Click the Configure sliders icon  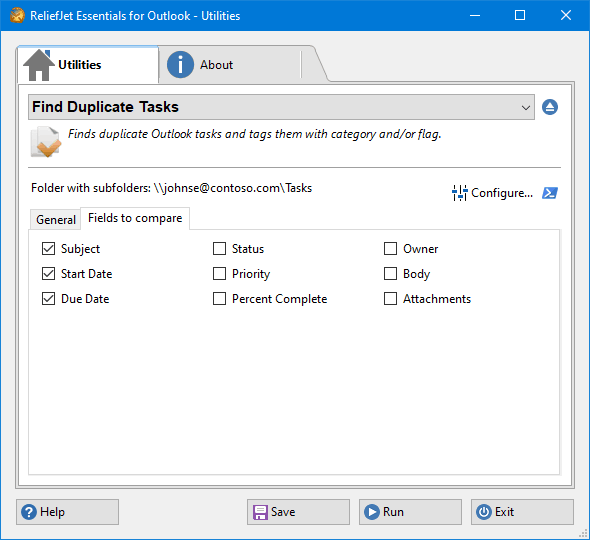[459, 193]
